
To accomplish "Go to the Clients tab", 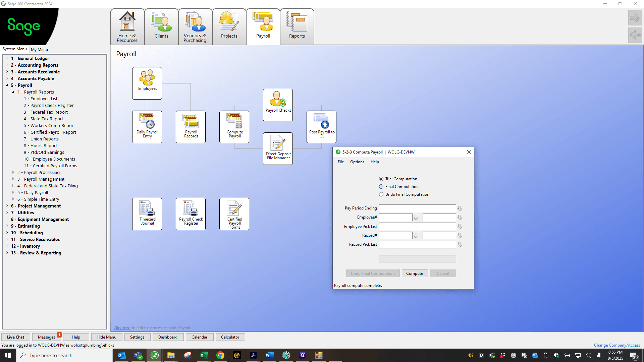I will [x=161, y=27].
